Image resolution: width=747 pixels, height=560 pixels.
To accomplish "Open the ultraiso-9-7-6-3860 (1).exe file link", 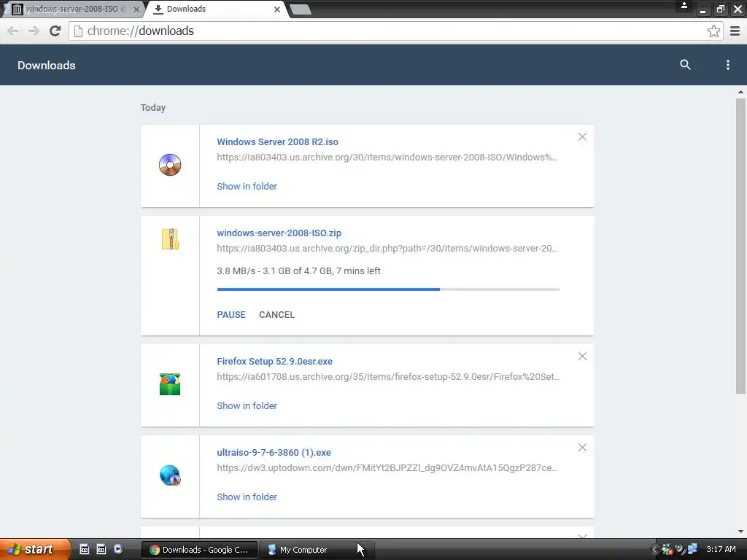I will (274, 452).
